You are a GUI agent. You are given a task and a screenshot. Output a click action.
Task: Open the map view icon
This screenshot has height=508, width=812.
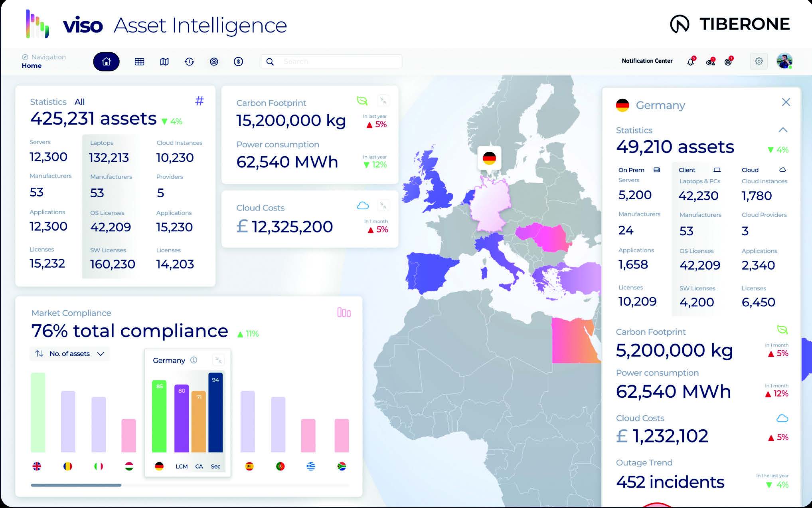[x=164, y=62]
